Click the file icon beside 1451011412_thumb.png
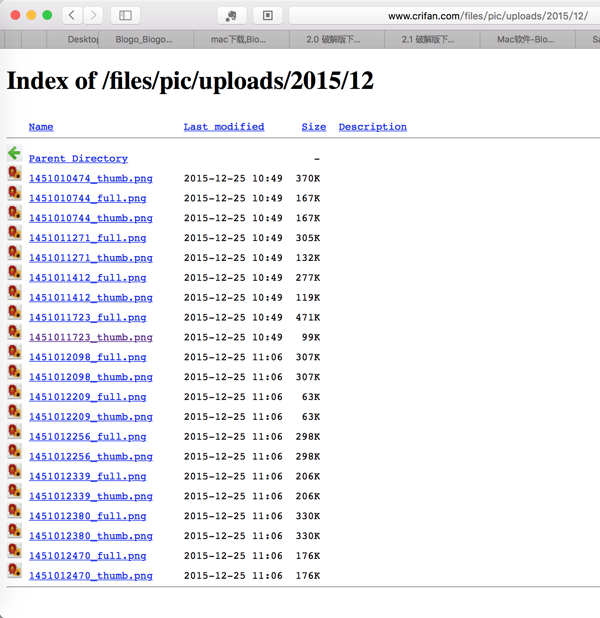This screenshot has height=618, width=600. pos(15,292)
